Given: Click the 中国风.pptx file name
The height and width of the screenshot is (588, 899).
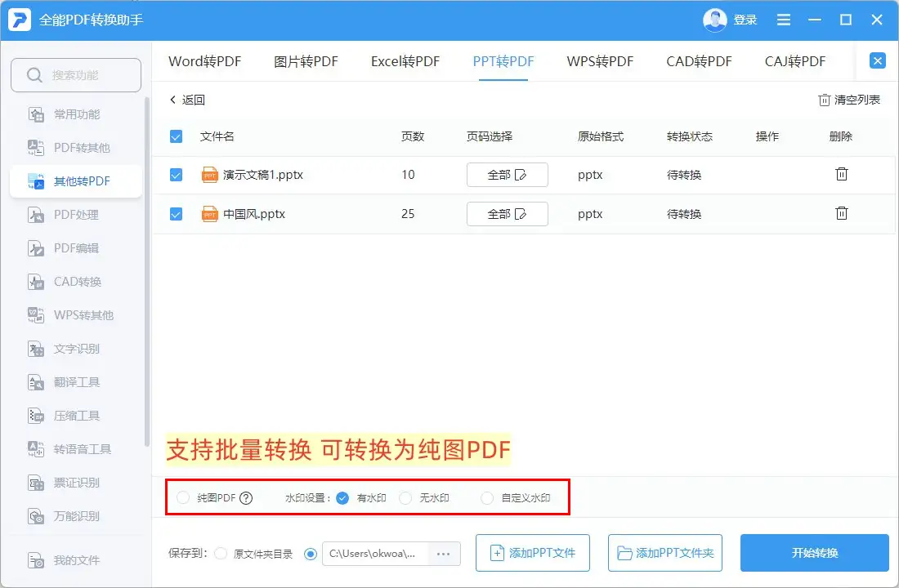Looking at the screenshot, I should (x=254, y=214).
